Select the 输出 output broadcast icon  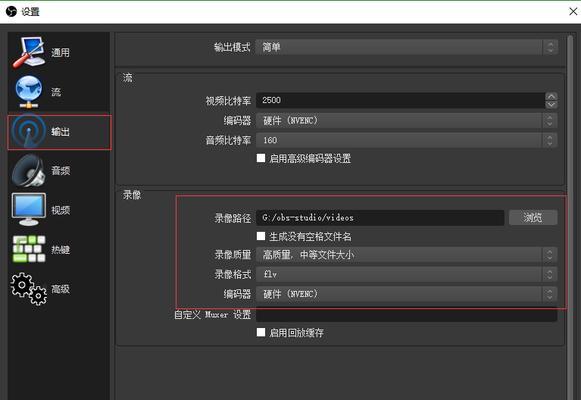pos(29,131)
